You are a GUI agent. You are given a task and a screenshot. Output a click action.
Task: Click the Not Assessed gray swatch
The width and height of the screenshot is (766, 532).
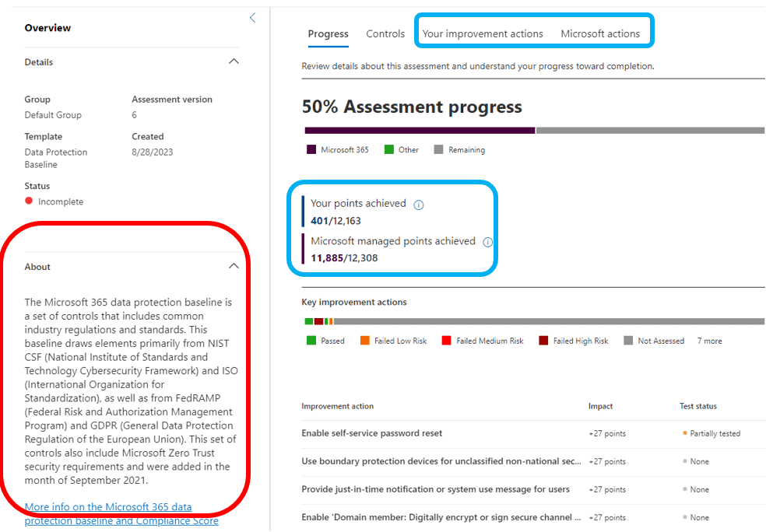(628, 340)
